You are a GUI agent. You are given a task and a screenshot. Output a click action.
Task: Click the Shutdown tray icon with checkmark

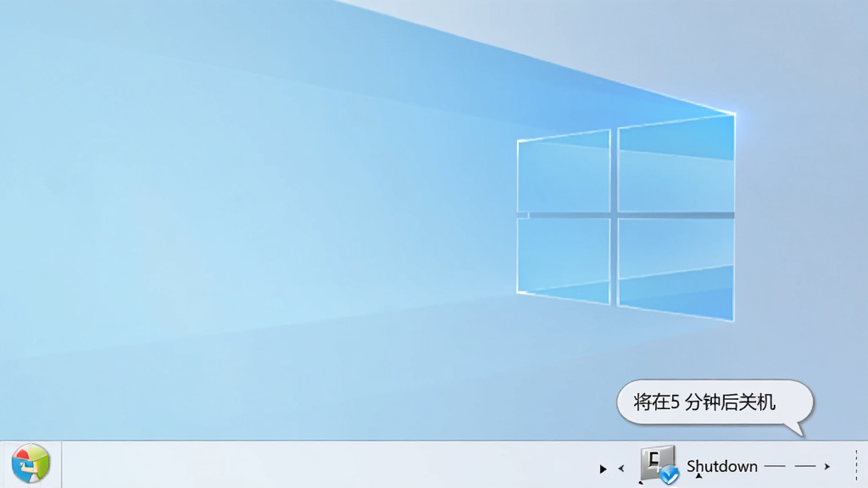click(659, 465)
